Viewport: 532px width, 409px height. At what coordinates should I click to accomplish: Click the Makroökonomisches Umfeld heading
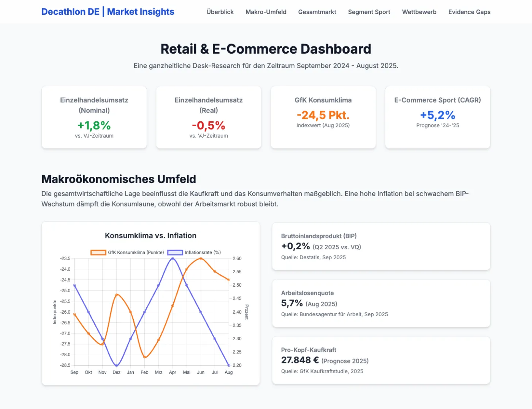pos(119,179)
